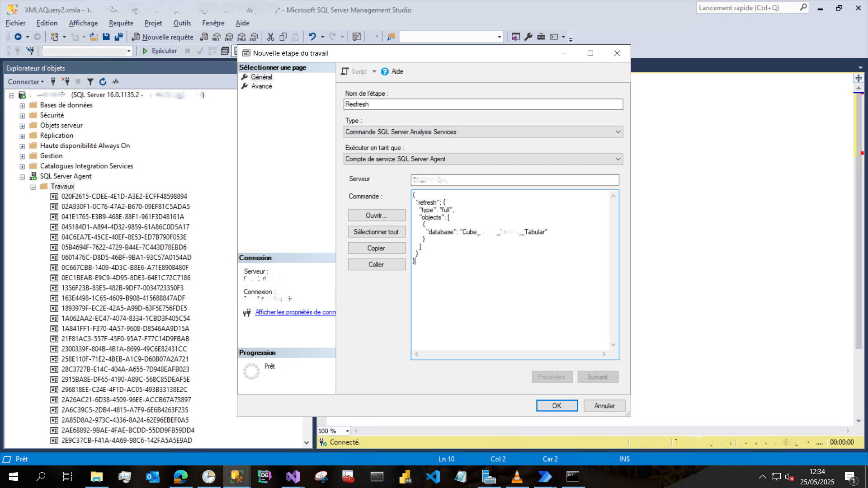868x488 pixels.
Task: Click the Visual Studio Code taskbar icon
Action: click(433, 477)
